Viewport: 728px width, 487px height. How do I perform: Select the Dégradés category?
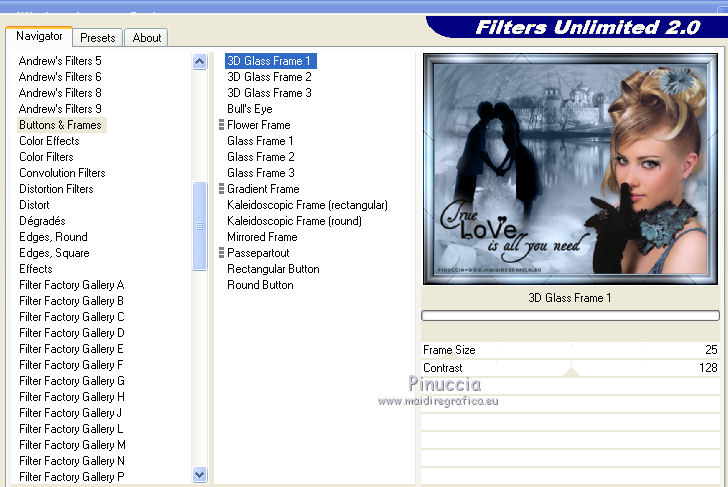pyautogui.click(x=42, y=221)
